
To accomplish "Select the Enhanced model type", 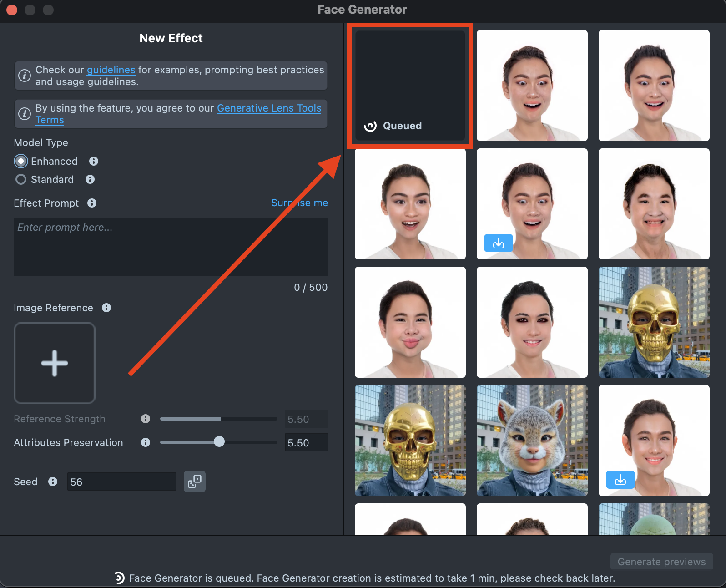I will coord(21,161).
